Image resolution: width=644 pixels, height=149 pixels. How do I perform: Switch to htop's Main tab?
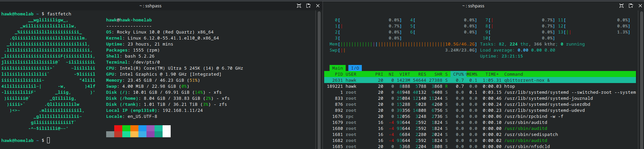(x=338, y=68)
